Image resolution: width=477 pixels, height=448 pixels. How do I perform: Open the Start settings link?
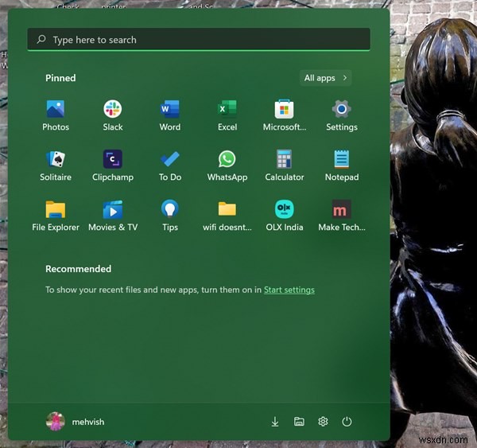click(x=289, y=290)
